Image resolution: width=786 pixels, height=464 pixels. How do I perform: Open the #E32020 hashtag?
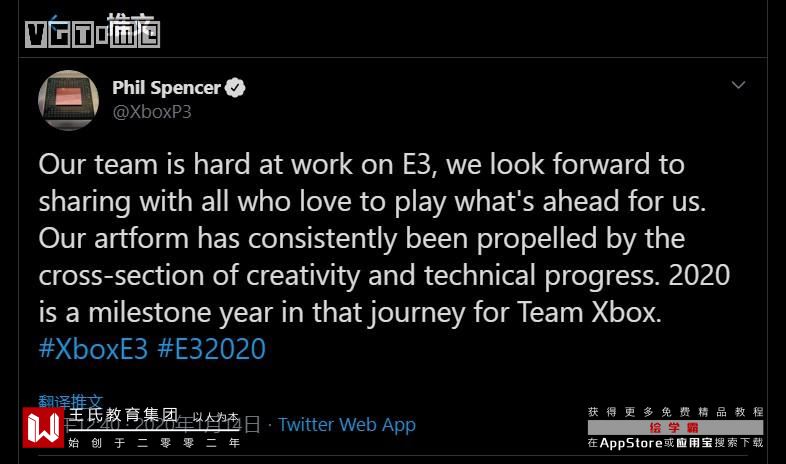(212, 349)
